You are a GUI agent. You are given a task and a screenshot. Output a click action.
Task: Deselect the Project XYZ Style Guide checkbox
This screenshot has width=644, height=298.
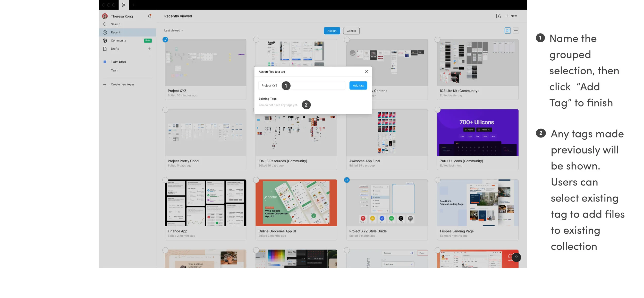pyautogui.click(x=347, y=180)
